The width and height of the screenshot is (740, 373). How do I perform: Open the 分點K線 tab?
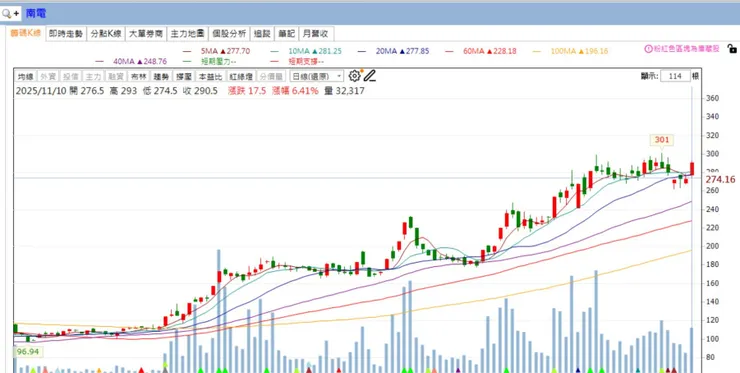point(106,34)
